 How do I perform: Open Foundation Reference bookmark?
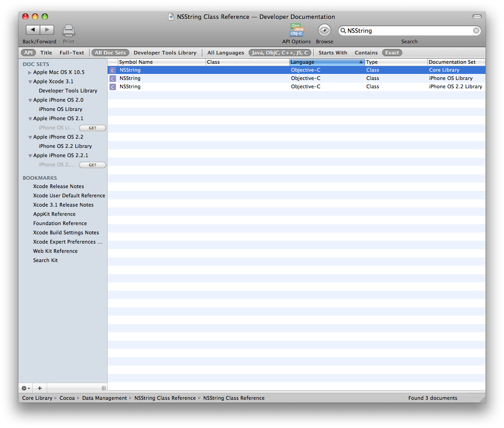click(x=60, y=224)
